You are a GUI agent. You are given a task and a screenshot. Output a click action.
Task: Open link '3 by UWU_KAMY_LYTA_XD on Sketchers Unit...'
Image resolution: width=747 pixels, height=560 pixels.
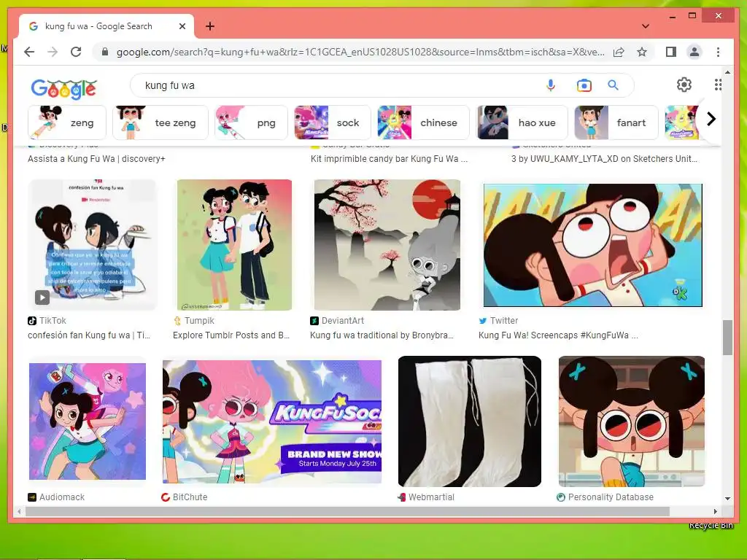[604, 159]
